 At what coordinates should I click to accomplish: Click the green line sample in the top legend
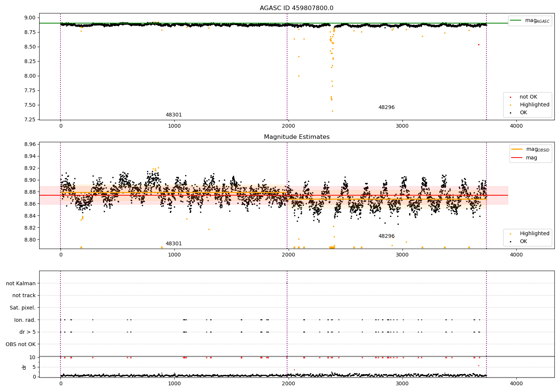point(516,21)
